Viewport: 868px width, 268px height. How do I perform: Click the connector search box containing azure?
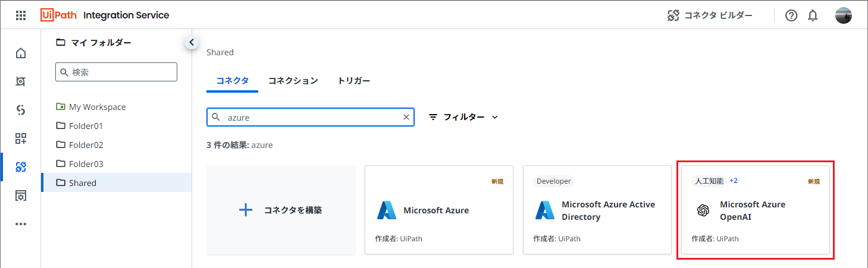(x=310, y=117)
